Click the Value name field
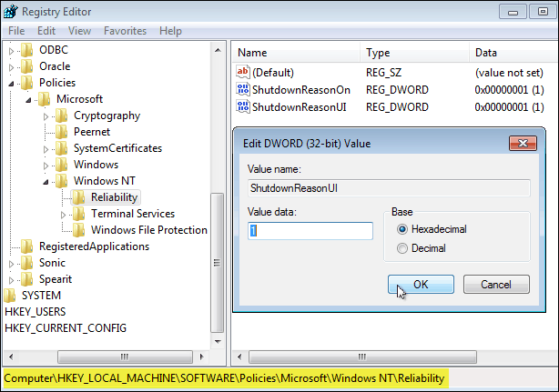The image size is (559, 392). [389, 188]
